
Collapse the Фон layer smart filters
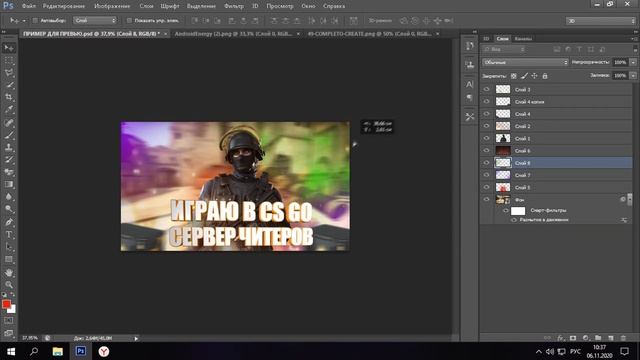(630, 199)
